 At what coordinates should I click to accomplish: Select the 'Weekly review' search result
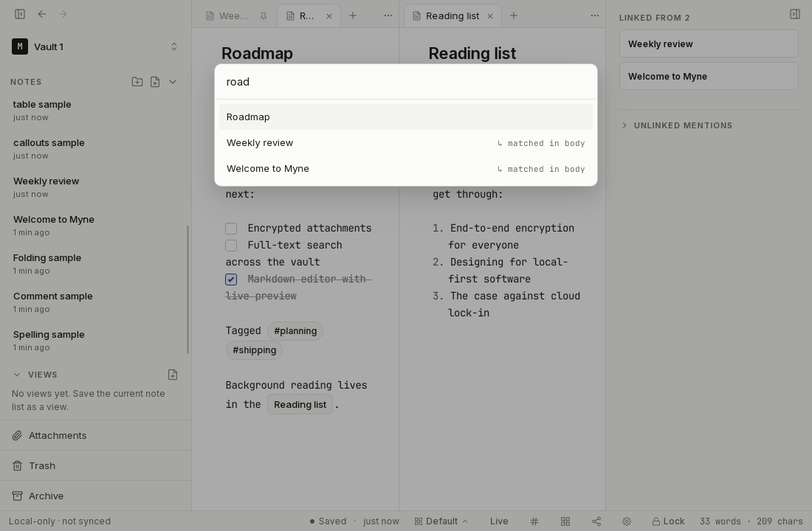(406, 143)
